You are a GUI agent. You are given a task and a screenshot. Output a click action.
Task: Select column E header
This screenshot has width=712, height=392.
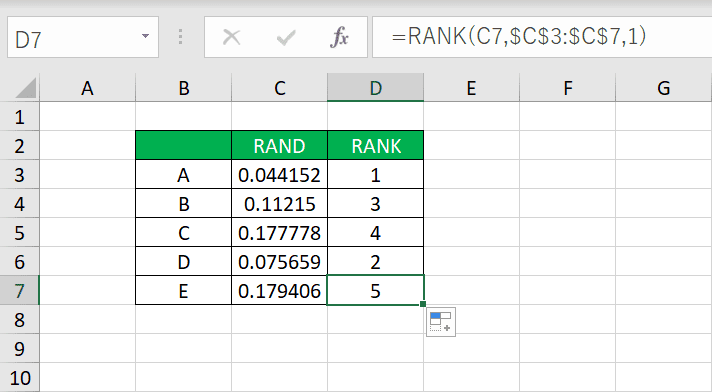(x=471, y=88)
